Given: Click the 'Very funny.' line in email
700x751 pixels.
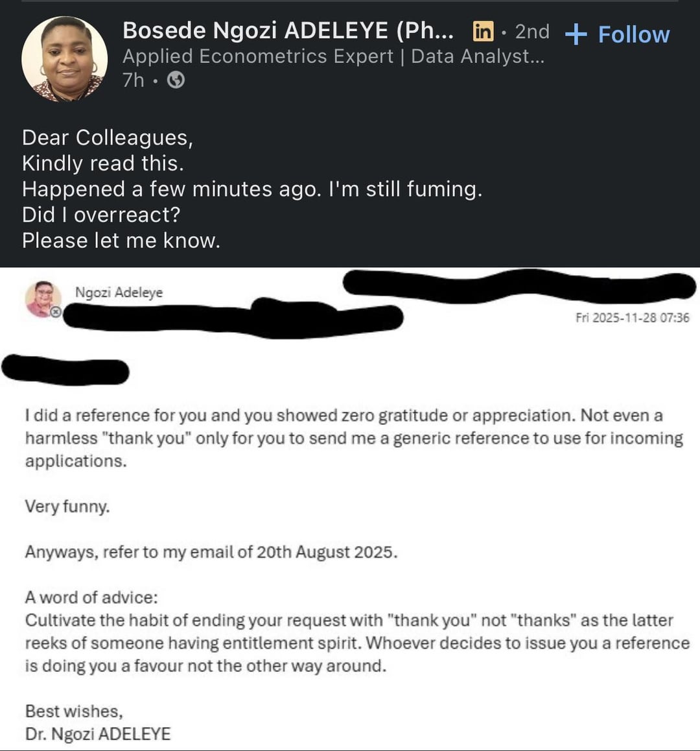Looking at the screenshot, I should click(x=67, y=506).
